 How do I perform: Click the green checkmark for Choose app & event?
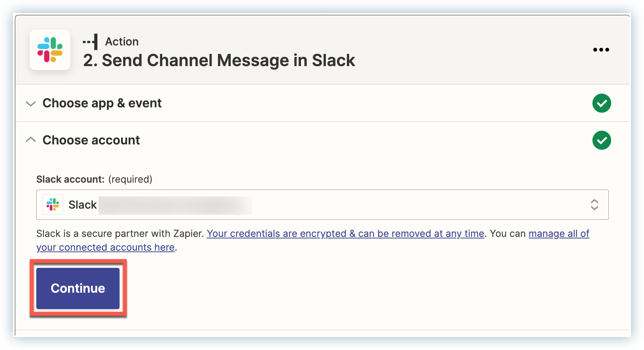(x=602, y=103)
